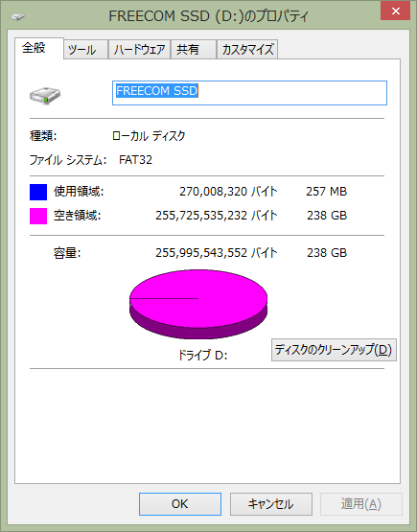417x532 pixels.
Task: Open the 共有 tab
Action: (x=194, y=50)
